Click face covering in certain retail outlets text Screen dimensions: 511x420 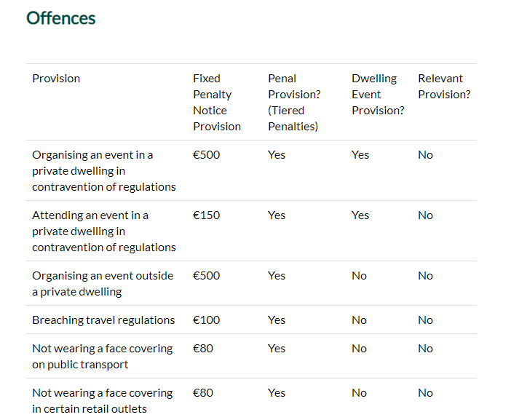coord(102,400)
